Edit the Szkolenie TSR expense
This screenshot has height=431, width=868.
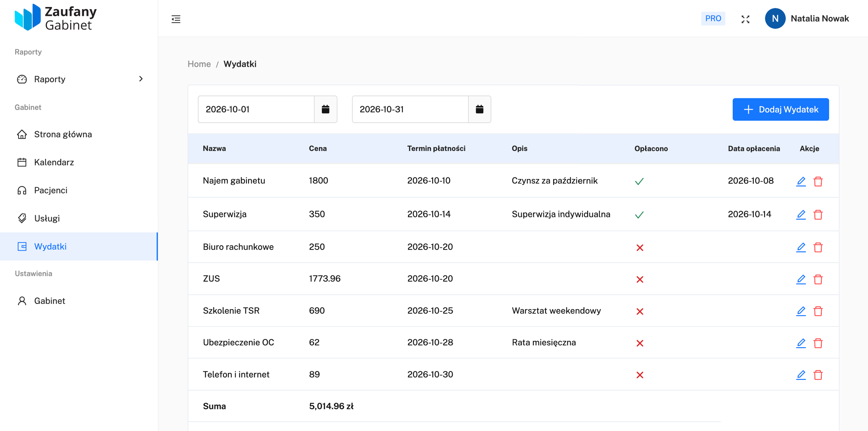pyautogui.click(x=801, y=311)
